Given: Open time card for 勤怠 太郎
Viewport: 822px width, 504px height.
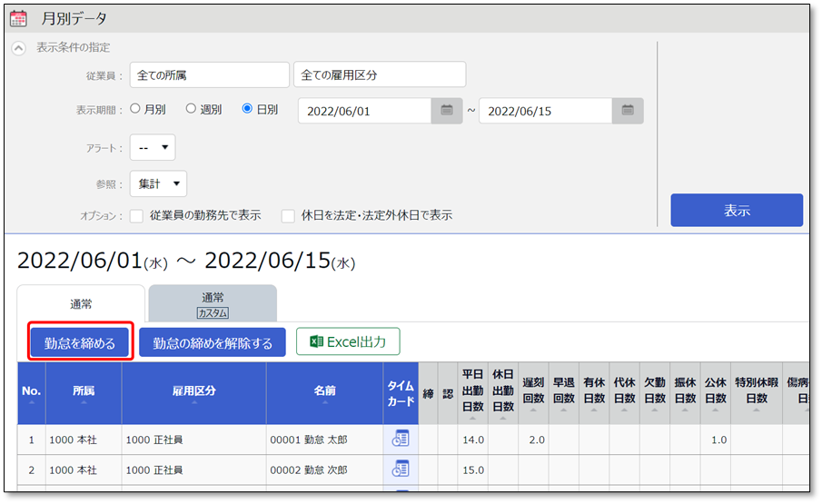Looking at the screenshot, I should coord(401,439).
